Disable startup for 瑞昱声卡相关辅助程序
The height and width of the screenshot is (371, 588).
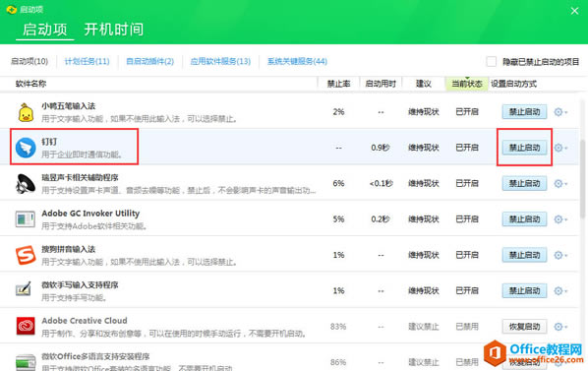524,183
